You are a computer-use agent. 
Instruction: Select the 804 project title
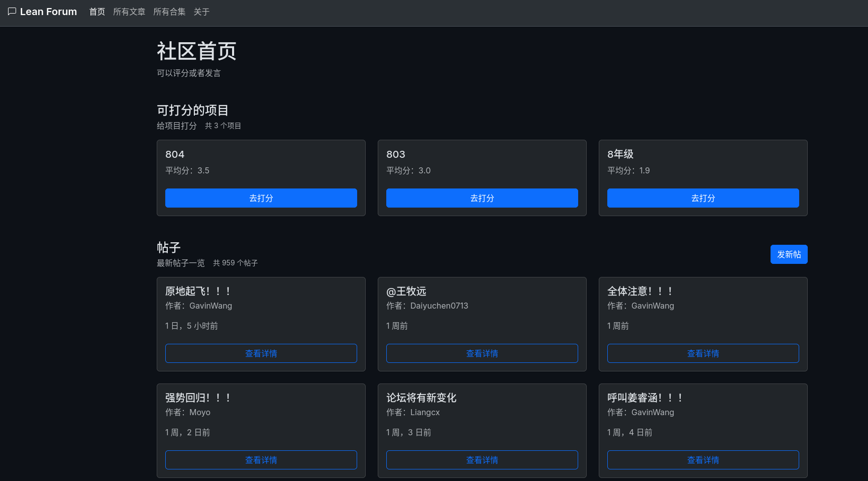175,154
